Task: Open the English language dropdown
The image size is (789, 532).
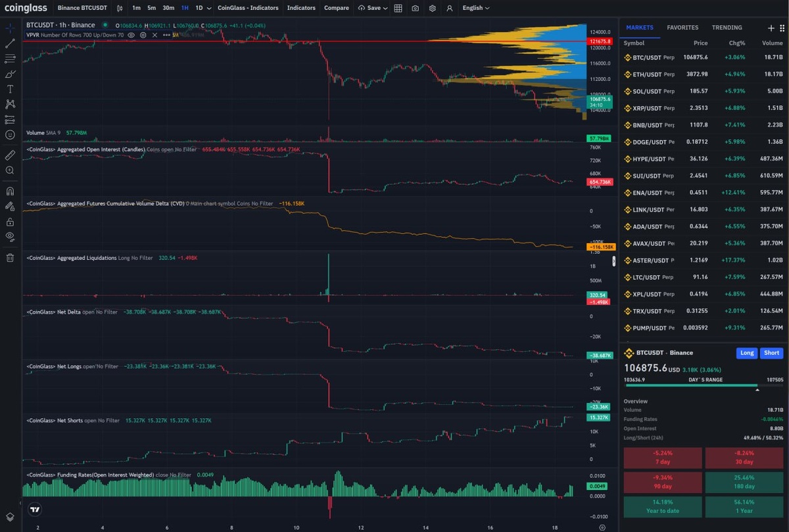Action: 476,8
